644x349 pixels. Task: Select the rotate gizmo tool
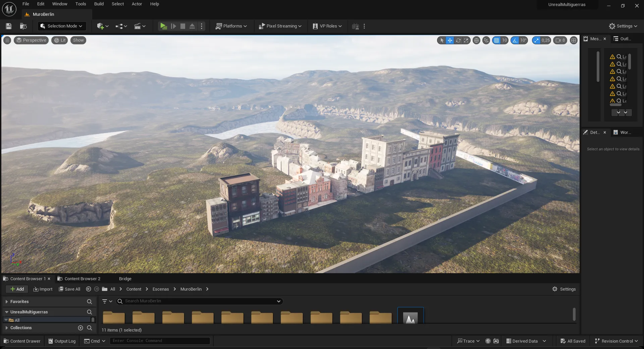[458, 40]
